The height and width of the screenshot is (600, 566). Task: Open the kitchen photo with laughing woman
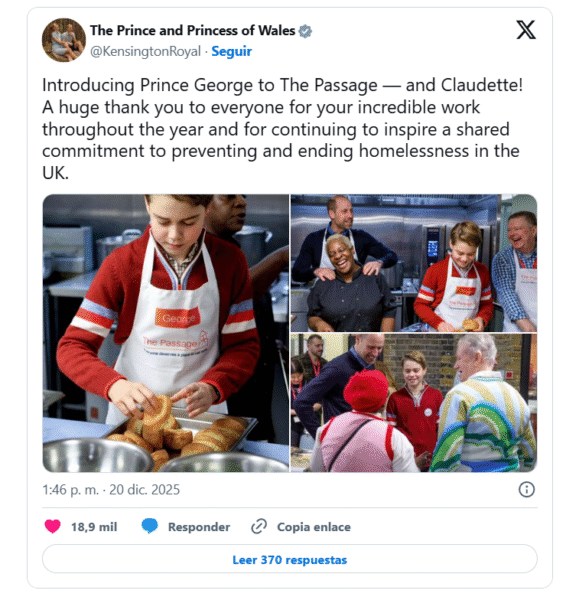pos(414,263)
